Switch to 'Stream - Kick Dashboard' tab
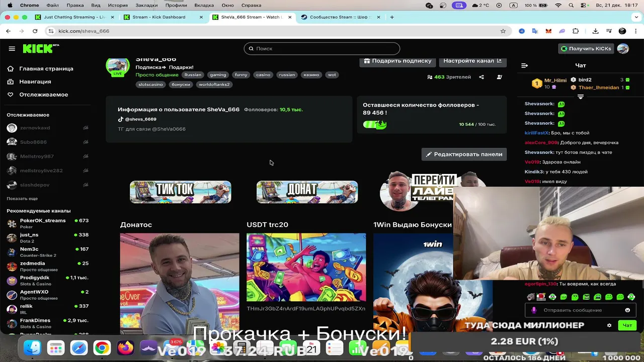The image size is (644, 362). pyautogui.click(x=163, y=17)
